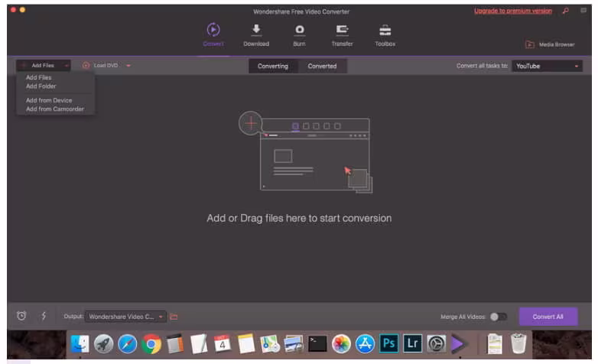Click the Convert All button

[x=548, y=317]
